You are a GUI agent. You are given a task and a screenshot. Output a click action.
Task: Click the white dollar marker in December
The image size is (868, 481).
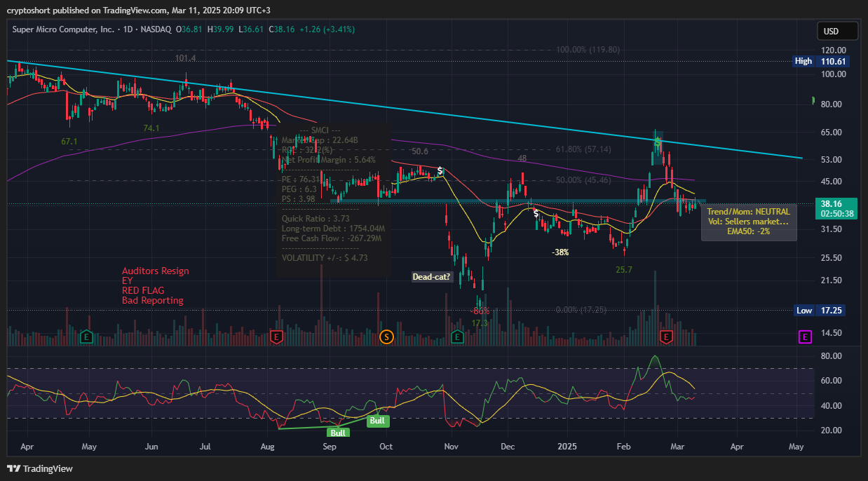536,213
